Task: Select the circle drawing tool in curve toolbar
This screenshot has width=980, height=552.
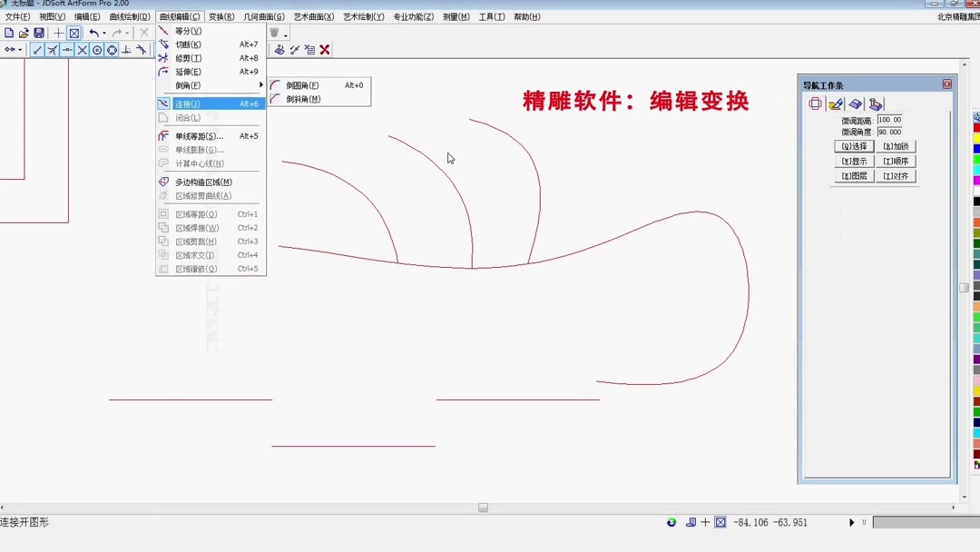Action: point(97,50)
